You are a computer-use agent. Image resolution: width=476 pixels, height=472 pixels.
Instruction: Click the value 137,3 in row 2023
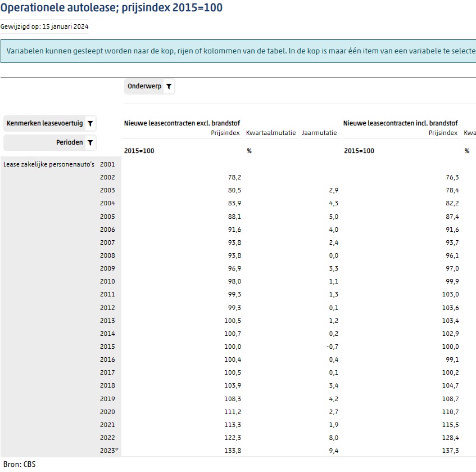(450, 451)
